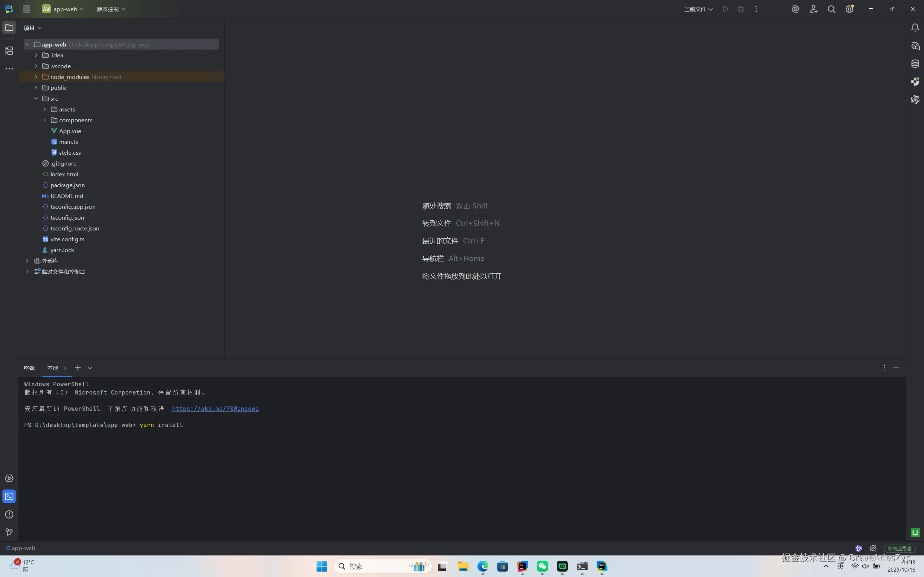Open the Database tool window

point(915,64)
